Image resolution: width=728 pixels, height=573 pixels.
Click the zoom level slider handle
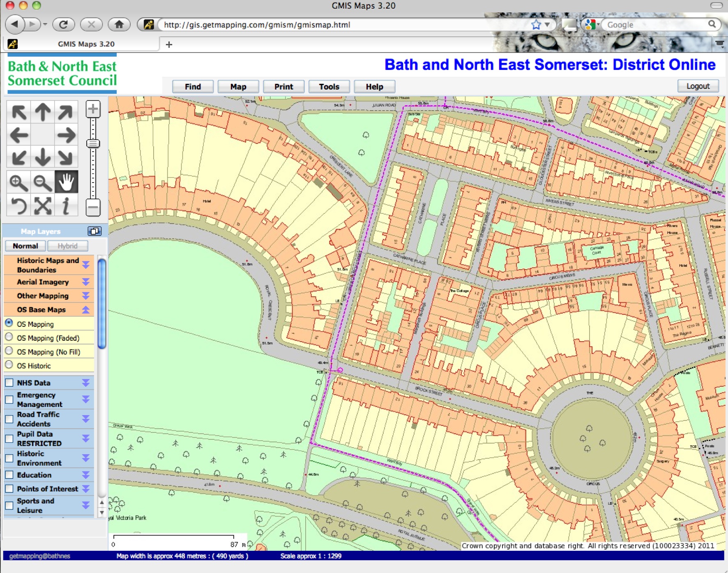click(93, 143)
